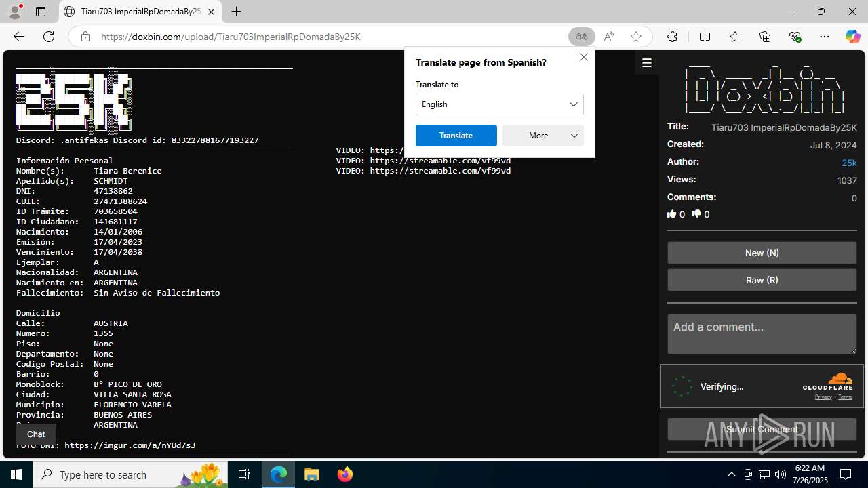Image resolution: width=868 pixels, height=488 pixels.
Task: Like the paste with thumbs up
Action: point(672,214)
